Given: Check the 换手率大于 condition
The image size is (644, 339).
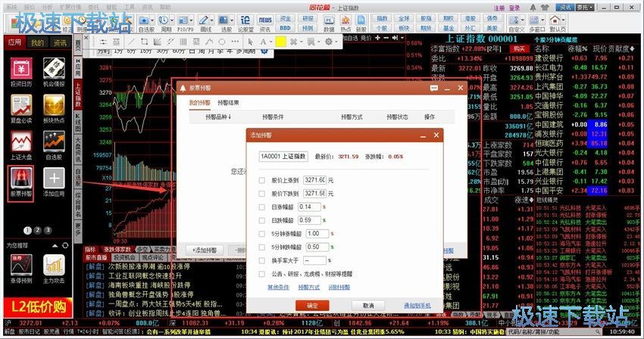Looking at the screenshot, I should click(x=262, y=260).
